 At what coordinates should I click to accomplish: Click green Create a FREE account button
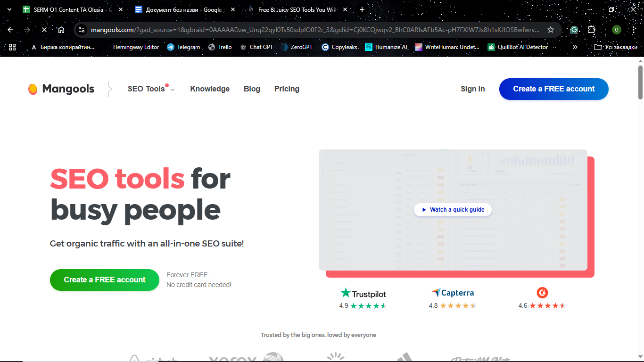point(105,280)
